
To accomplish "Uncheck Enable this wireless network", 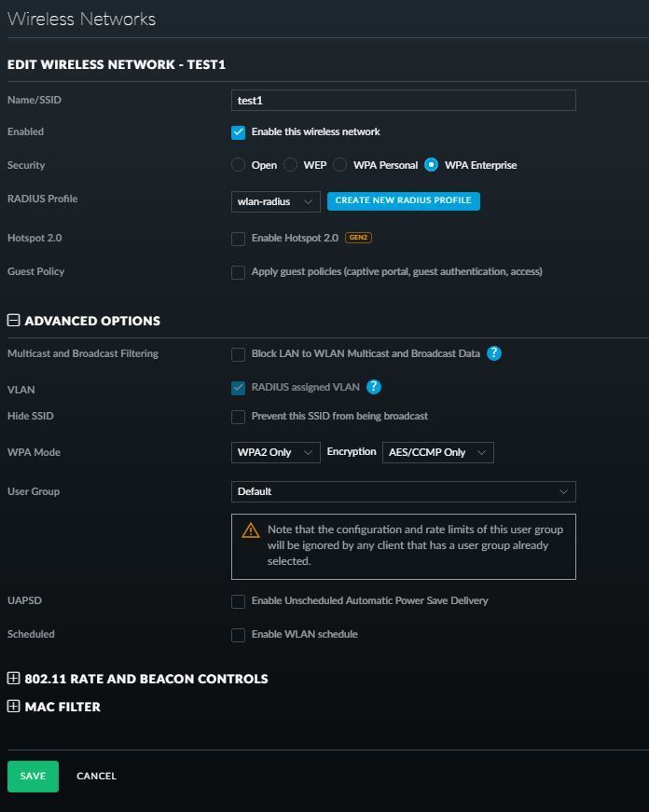I will (x=239, y=132).
